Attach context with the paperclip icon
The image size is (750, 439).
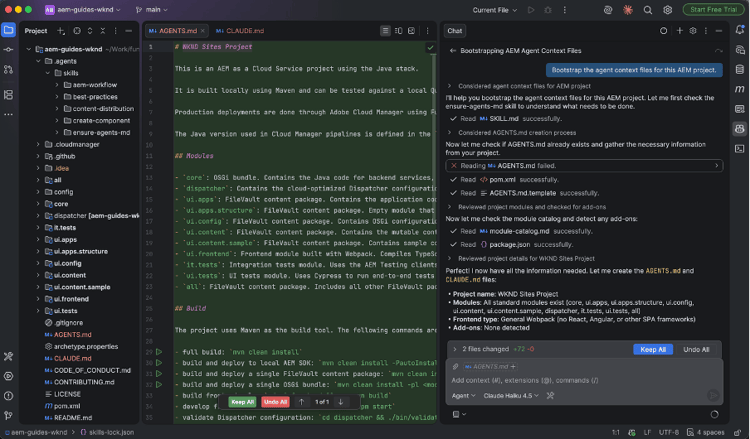pos(455,367)
